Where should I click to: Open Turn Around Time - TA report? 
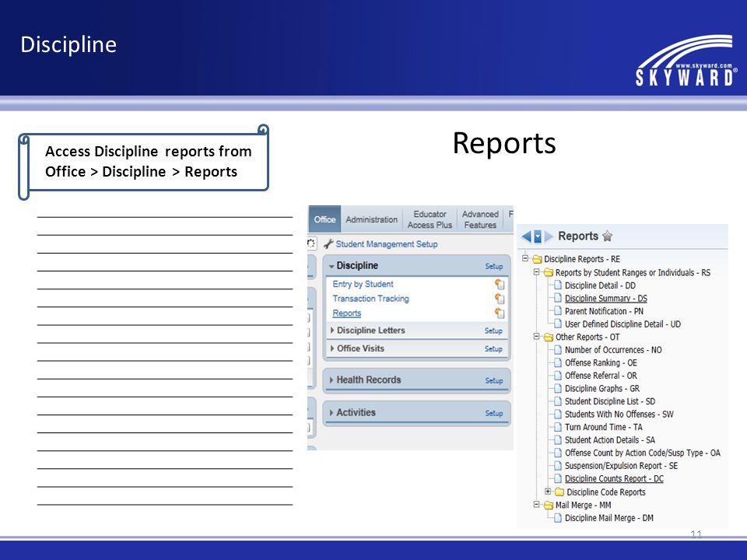[603, 427]
